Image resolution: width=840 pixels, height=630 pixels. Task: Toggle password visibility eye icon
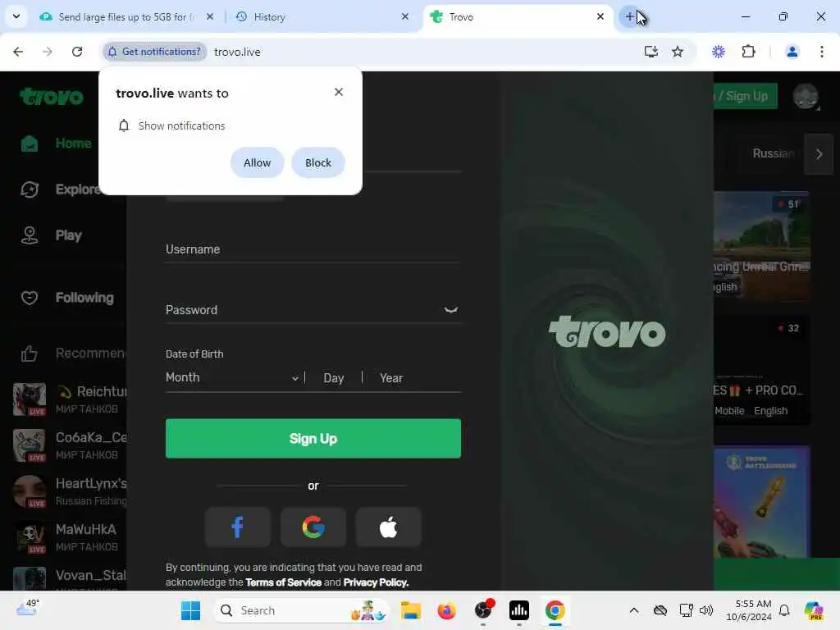pyautogui.click(x=451, y=310)
